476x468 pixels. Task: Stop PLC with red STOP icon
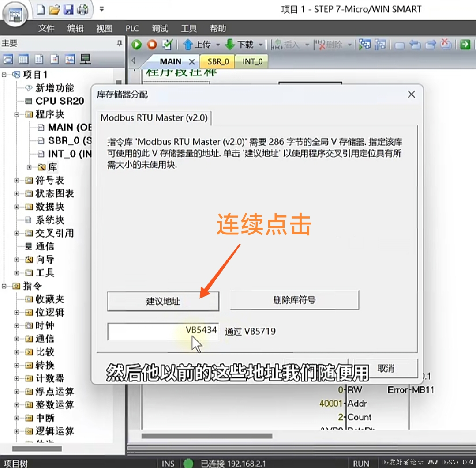[x=152, y=45]
